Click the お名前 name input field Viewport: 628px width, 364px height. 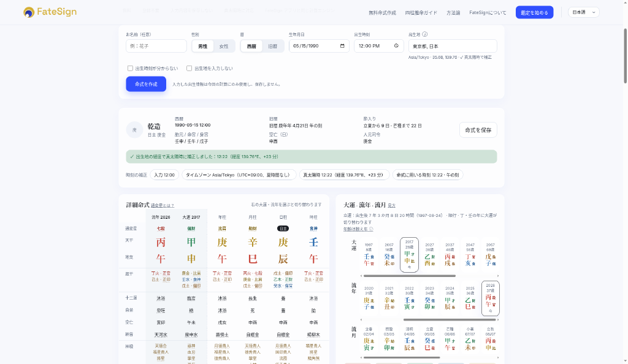pos(156,46)
